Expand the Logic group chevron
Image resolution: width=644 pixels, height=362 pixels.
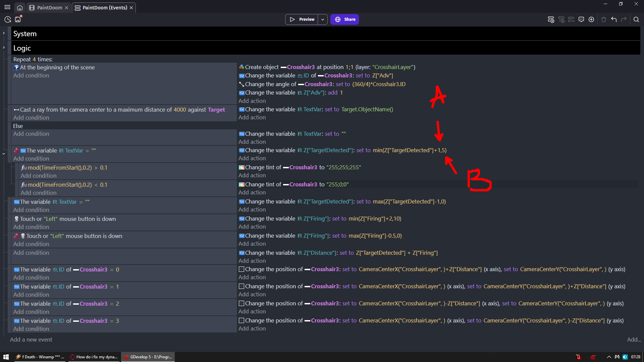pyautogui.click(x=4, y=48)
